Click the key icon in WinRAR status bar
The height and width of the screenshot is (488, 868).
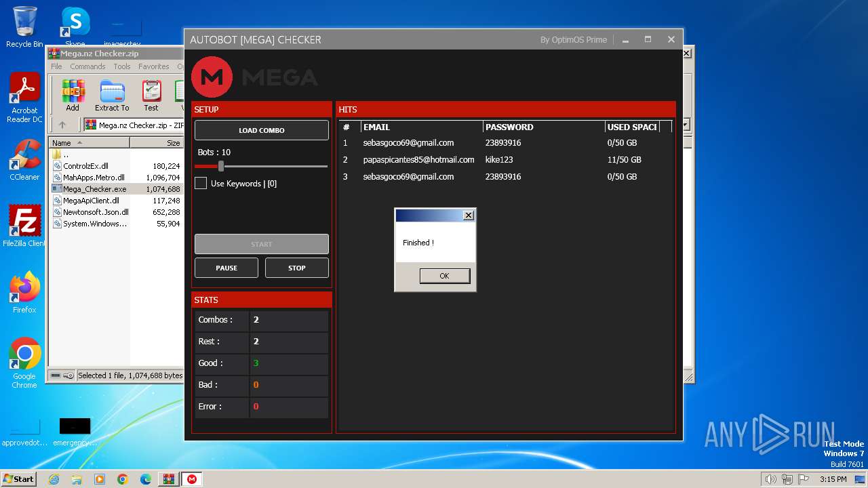pyautogui.click(x=68, y=375)
